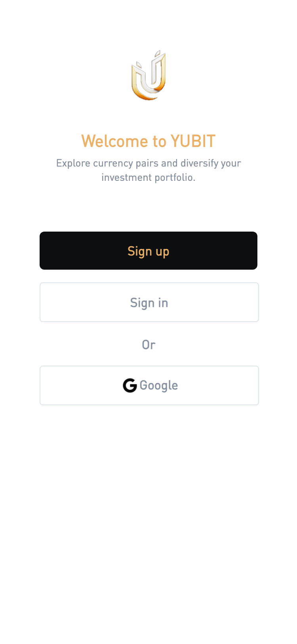Open the Sign in option
Screen dimensions: 297x644
tap(149, 302)
